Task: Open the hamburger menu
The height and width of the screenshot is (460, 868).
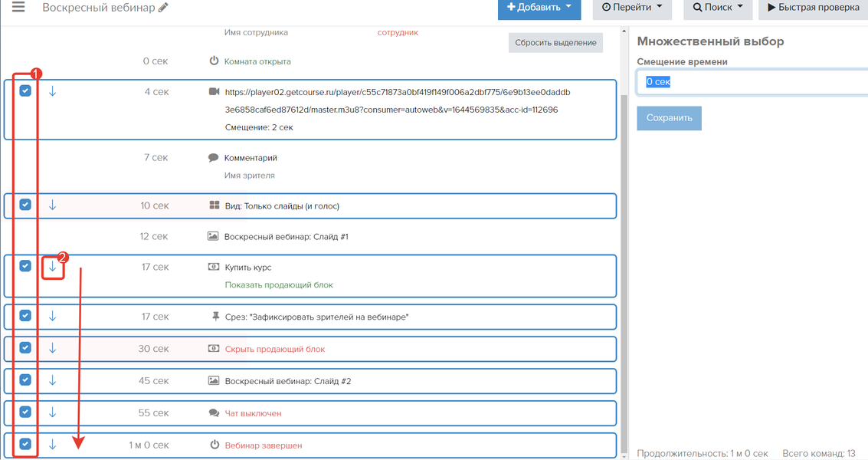Action: coord(18,8)
